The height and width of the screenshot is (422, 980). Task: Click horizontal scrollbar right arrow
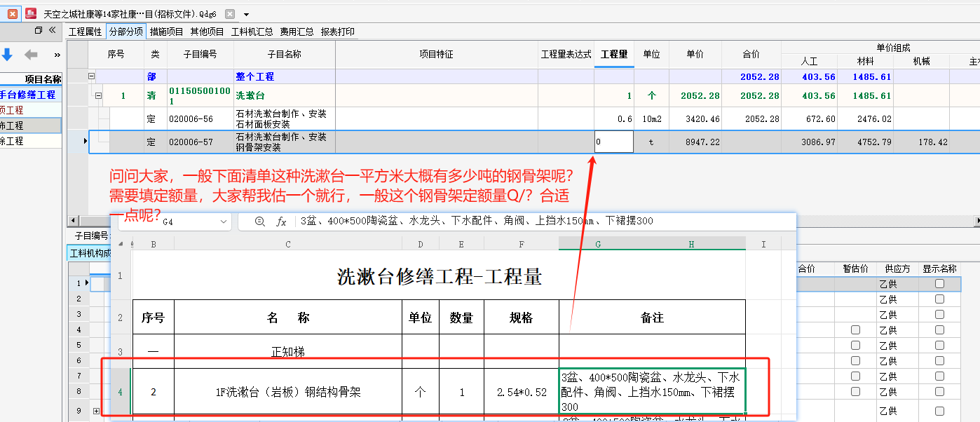(976, 222)
